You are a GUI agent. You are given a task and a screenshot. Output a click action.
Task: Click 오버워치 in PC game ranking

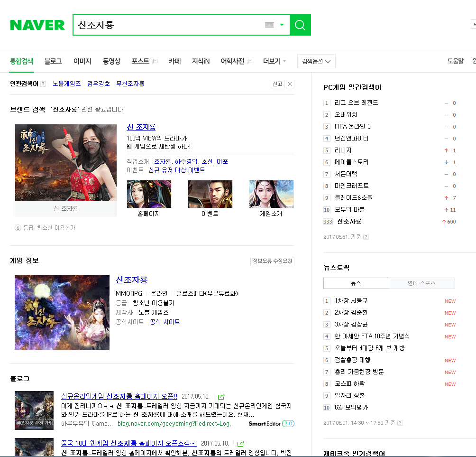(x=346, y=114)
